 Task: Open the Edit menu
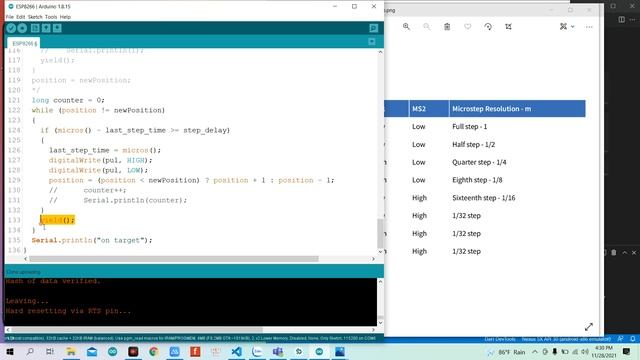(x=20, y=17)
